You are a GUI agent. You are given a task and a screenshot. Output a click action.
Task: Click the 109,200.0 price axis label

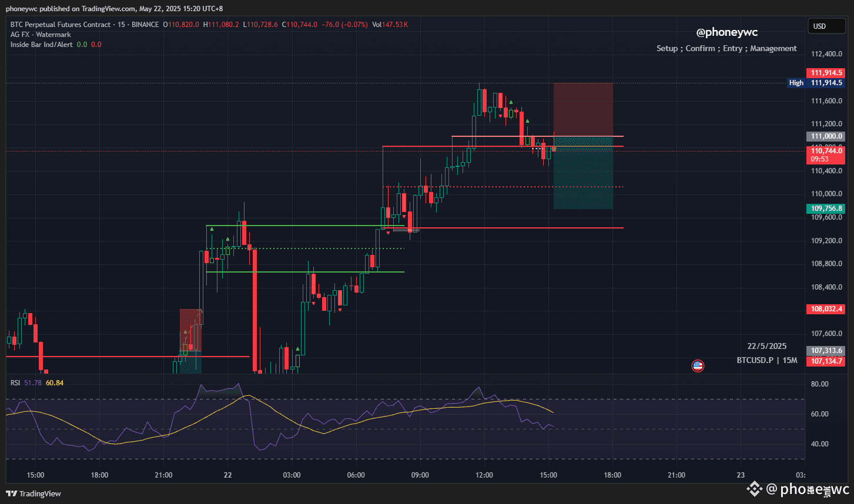click(x=826, y=241)
